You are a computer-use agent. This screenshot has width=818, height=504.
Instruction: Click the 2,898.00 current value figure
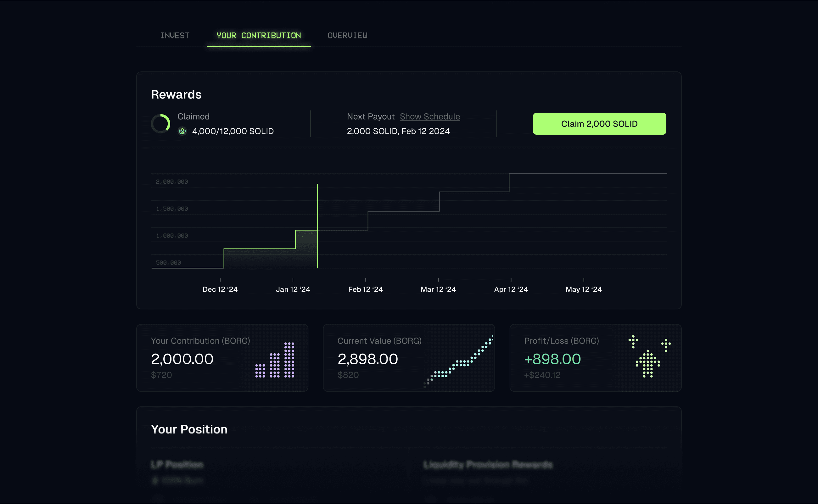(368, 359)
